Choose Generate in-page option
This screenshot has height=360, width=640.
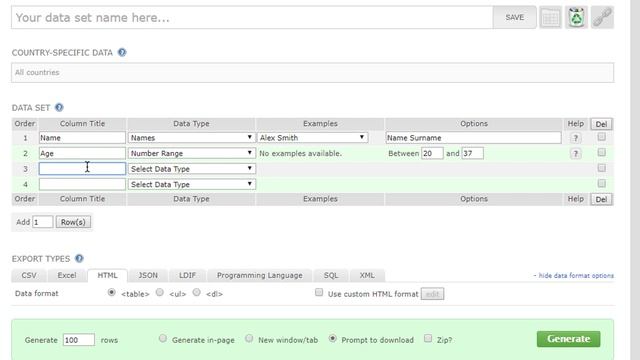(162, 338)
